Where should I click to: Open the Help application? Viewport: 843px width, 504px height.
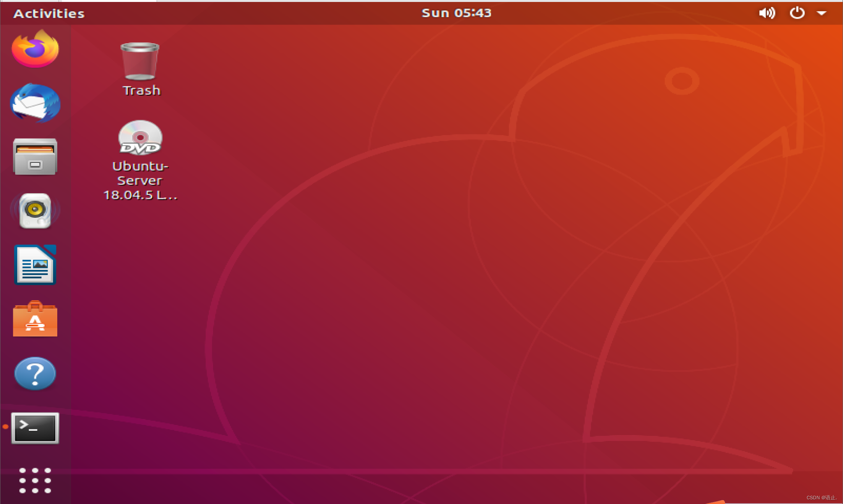(x=35, y=374)
